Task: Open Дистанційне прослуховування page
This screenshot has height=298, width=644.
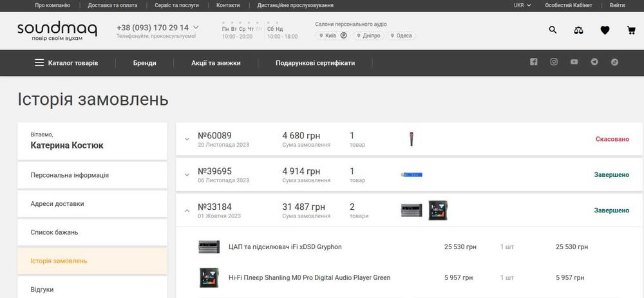Action: (296, 5)
